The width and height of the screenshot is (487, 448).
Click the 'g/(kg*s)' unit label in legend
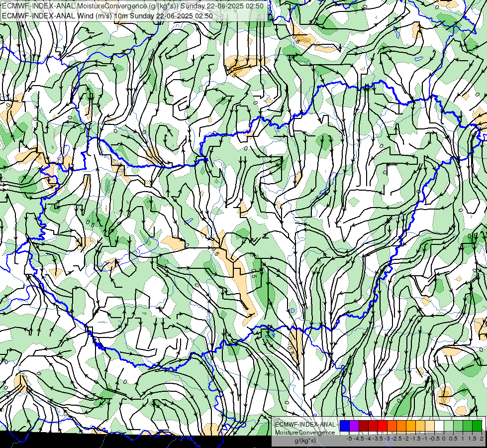click(305, 441)
